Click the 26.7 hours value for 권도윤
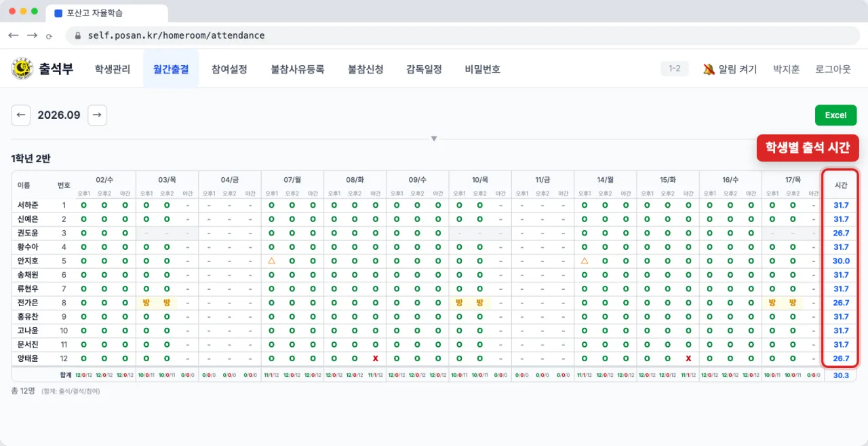Viewport: 868px width, 446px height. point(841,233)
